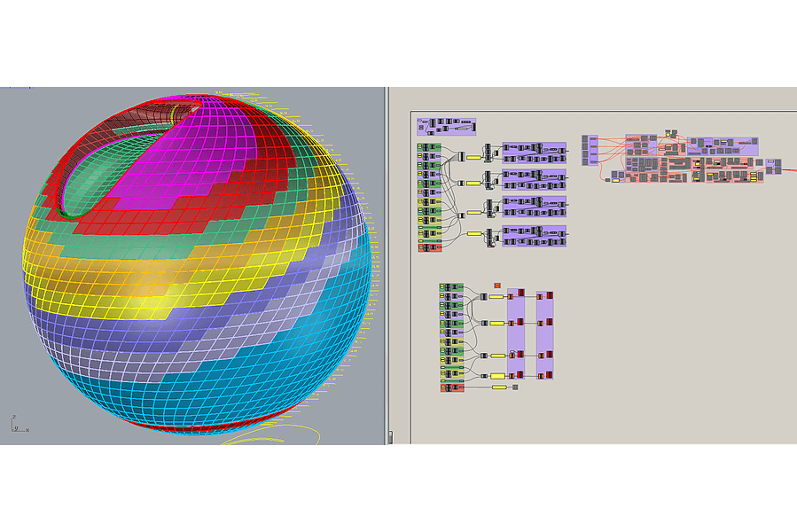
Task: Select the small orange component above the lower cluster
Action: pyautogui.click(x=497, y=285)
